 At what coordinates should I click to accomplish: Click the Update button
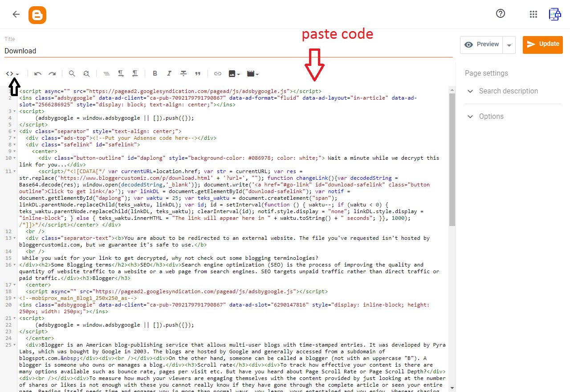[543, 44]
